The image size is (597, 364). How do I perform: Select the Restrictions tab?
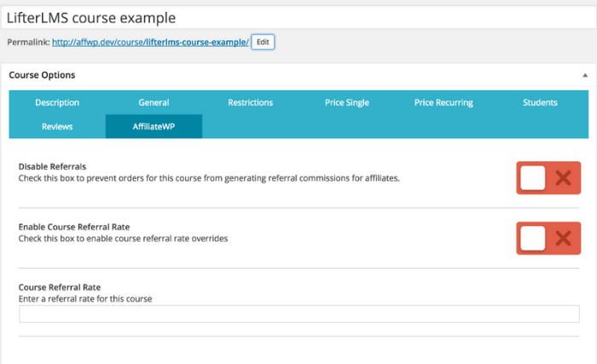[x=250, y=102]
